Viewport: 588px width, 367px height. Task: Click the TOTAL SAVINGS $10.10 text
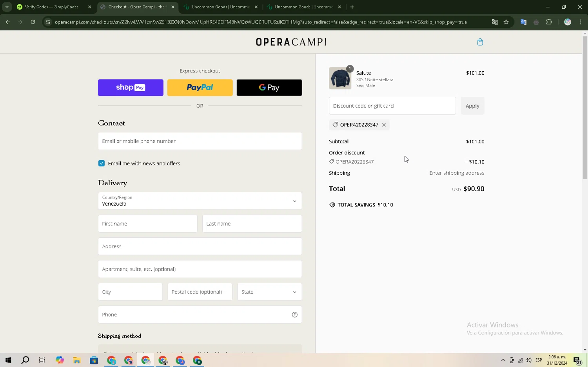pyautogui.click(x=365, y=205)
